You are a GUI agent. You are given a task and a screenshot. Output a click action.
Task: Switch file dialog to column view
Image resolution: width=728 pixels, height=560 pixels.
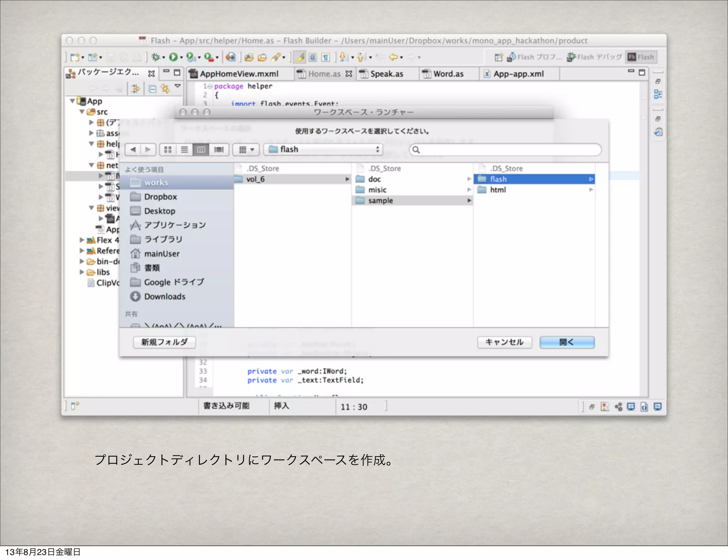click(201, 150)
